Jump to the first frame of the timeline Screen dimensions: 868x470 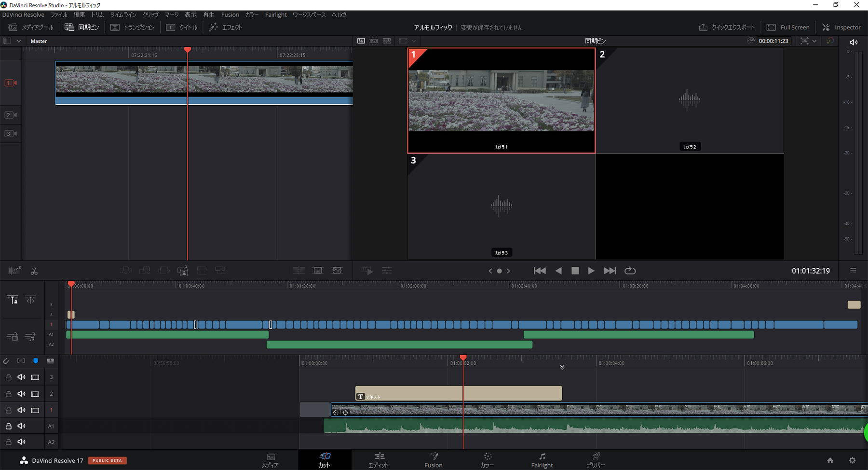point(540,271)
